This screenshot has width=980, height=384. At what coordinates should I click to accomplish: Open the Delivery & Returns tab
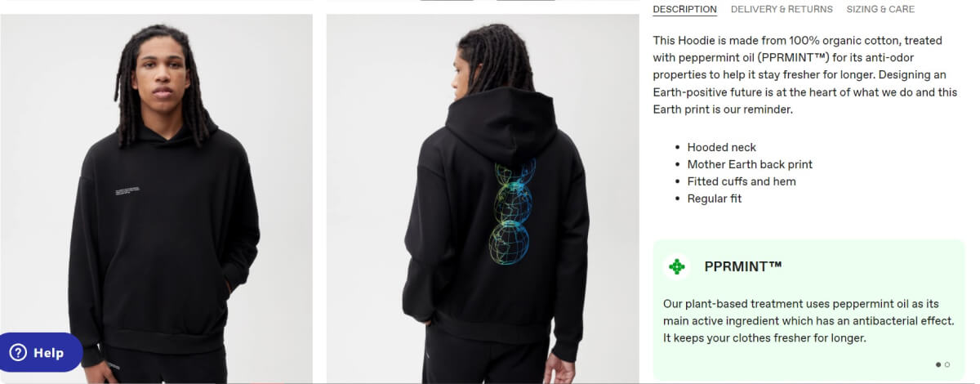click(782, 10)
